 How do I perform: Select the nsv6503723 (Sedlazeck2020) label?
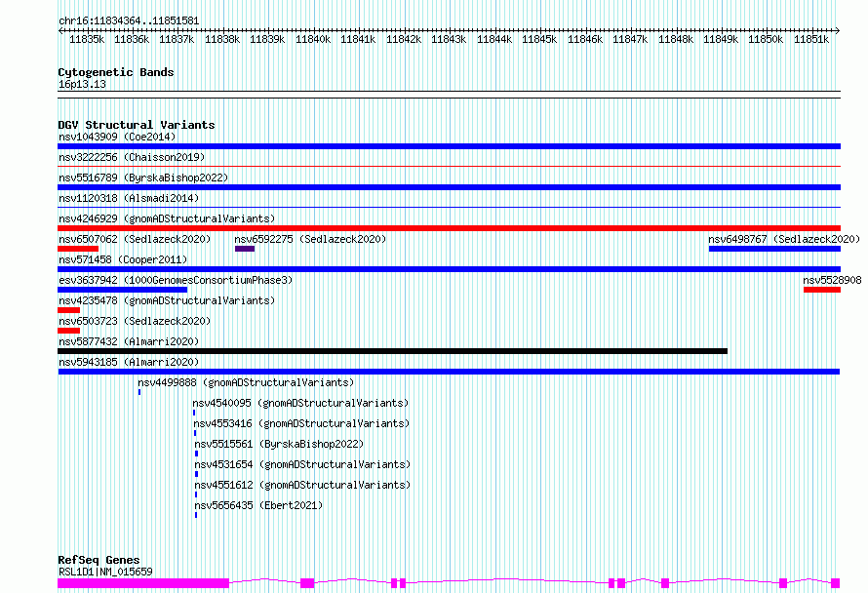pos(135,321)
